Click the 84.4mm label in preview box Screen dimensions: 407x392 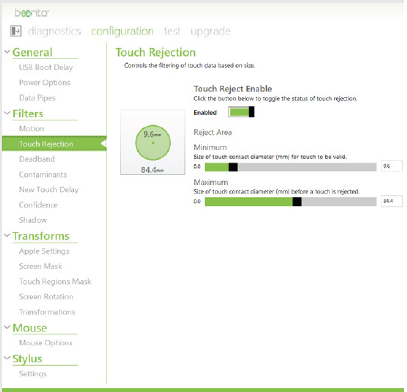(x=152, y=170)
